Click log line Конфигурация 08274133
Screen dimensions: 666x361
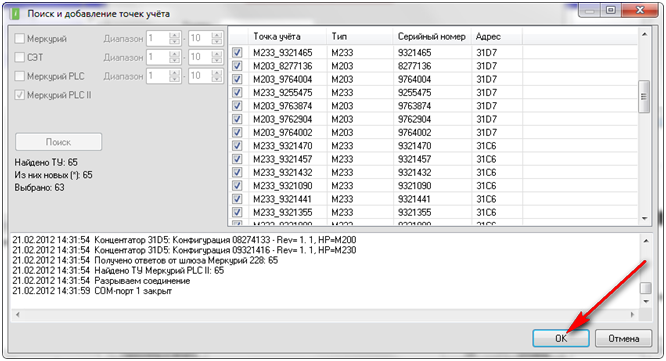tap(184, 240)
